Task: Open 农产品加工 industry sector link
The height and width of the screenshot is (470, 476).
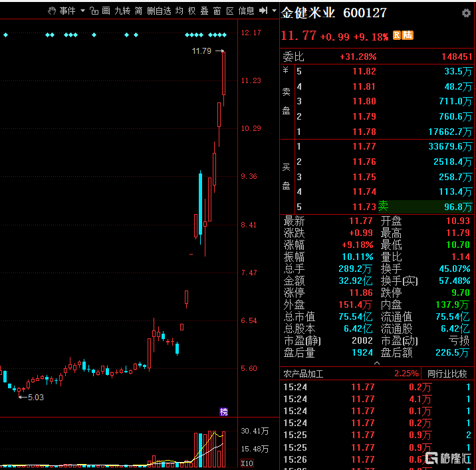Action: pyautogui.click(x=303, y=374)
